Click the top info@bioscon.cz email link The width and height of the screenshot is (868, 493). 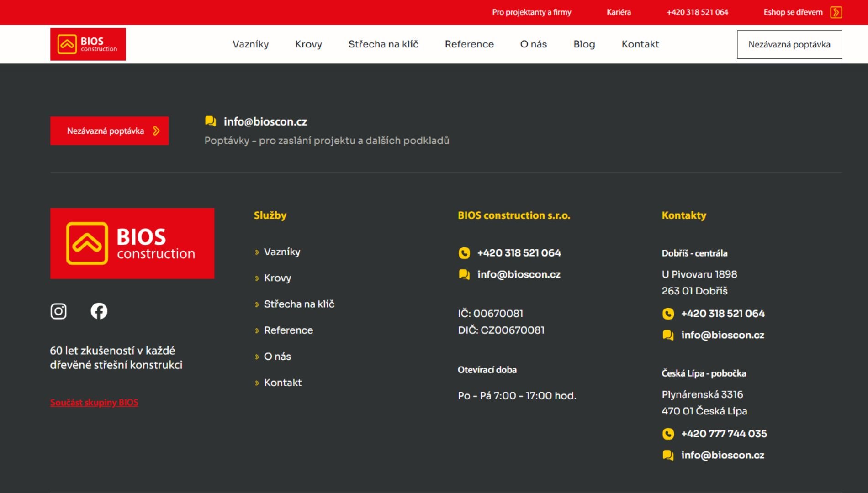coord(265,121)
